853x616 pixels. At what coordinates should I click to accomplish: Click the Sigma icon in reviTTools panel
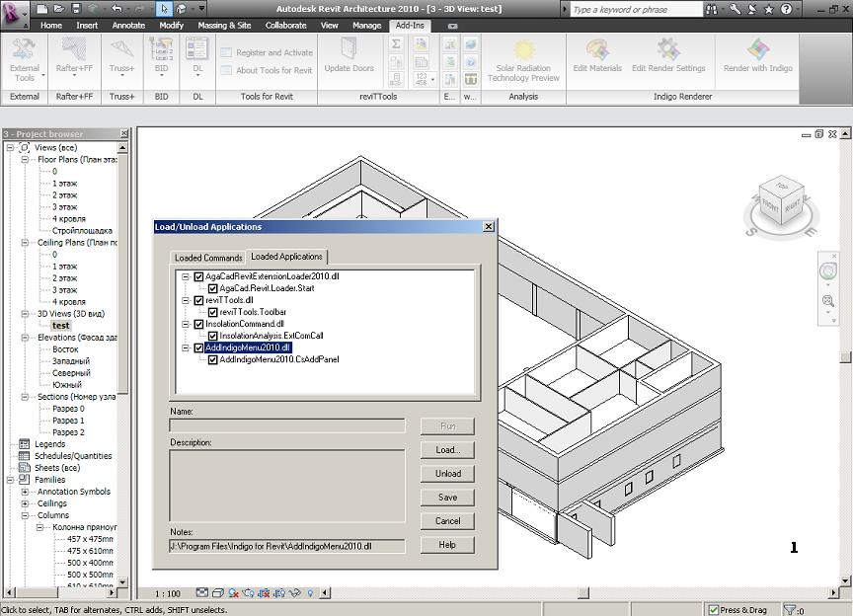tap(396, 44)
